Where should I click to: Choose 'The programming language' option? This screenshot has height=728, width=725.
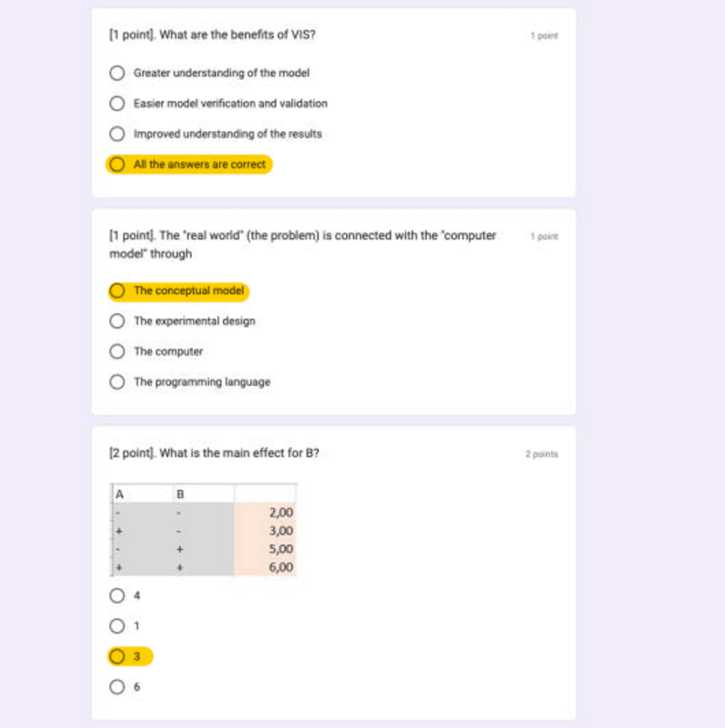(118, 382)
